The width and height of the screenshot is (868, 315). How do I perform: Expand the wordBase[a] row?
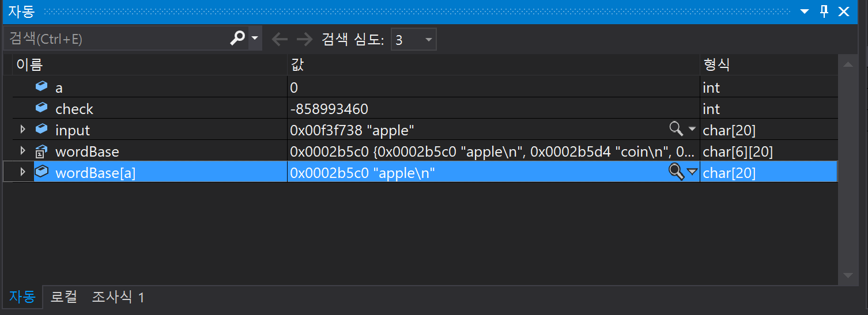coord(23,172)
